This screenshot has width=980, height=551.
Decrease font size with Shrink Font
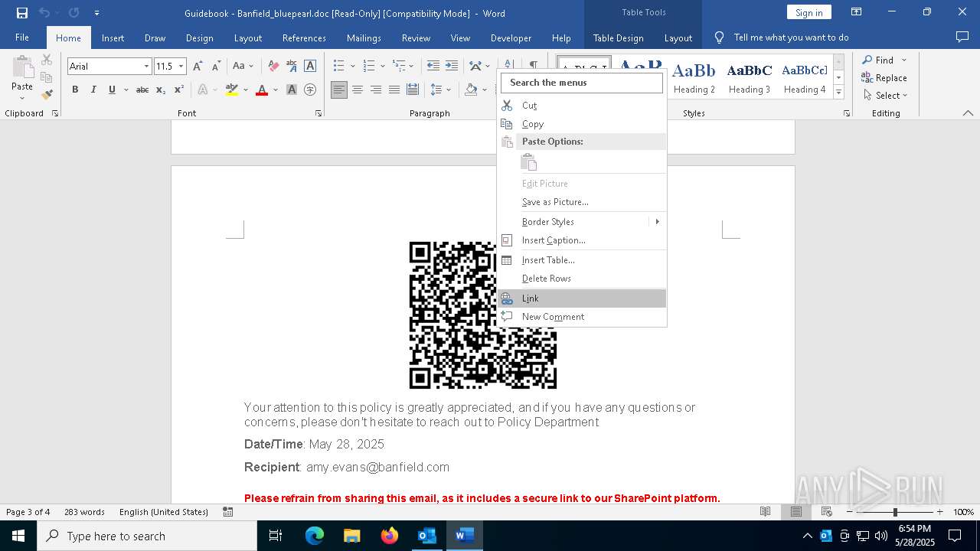(x=216, y=66)
